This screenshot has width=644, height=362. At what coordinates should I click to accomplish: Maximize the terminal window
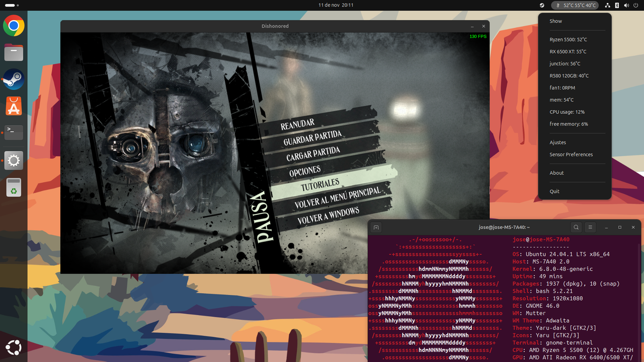619,227
